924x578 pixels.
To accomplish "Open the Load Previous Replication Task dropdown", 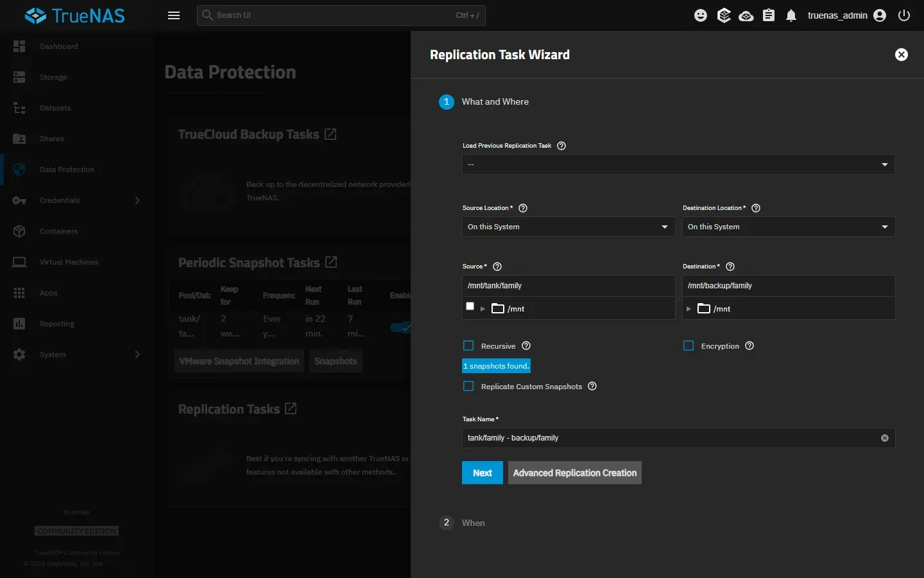I will [678, 164].
